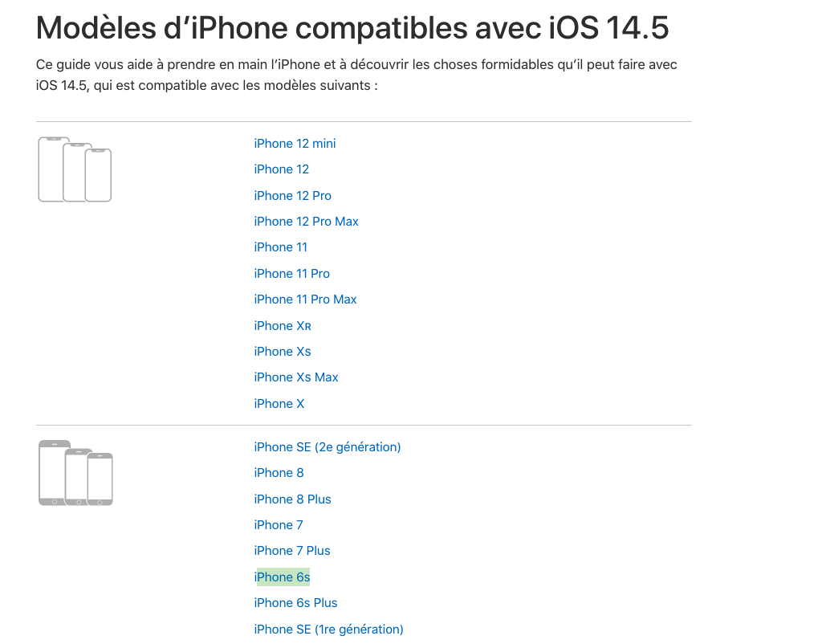Click the notch-style iPhone models illustration
Image resolution: width=822 pixels, height=644 pixels.
[75, 169]
